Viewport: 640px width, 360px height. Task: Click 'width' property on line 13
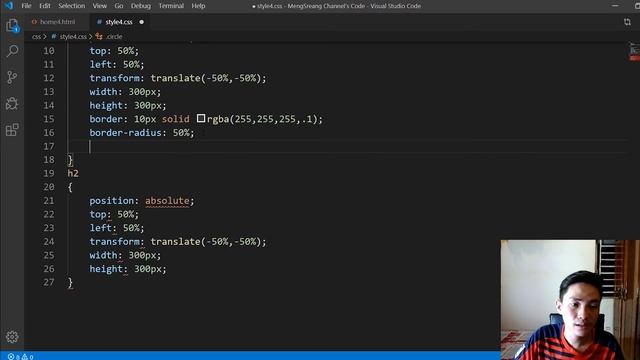click(103, 92)
